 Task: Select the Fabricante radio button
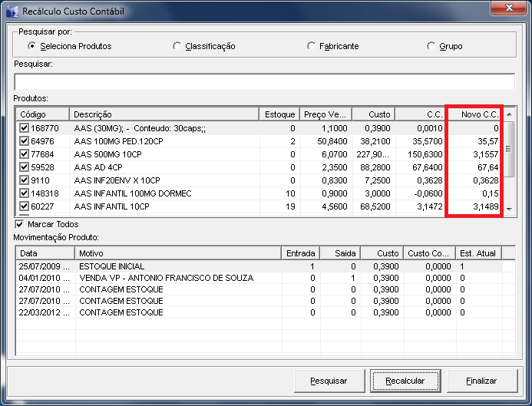point(312,46)
